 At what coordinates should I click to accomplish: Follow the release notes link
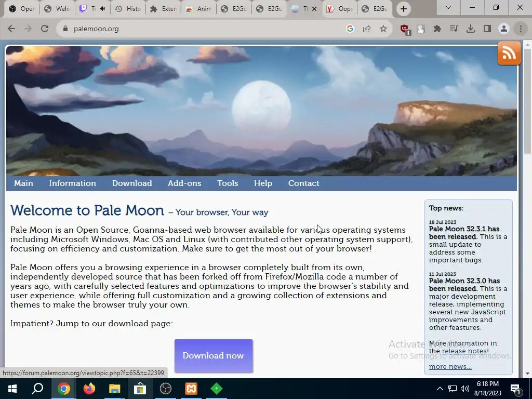[x=464, y=351]
